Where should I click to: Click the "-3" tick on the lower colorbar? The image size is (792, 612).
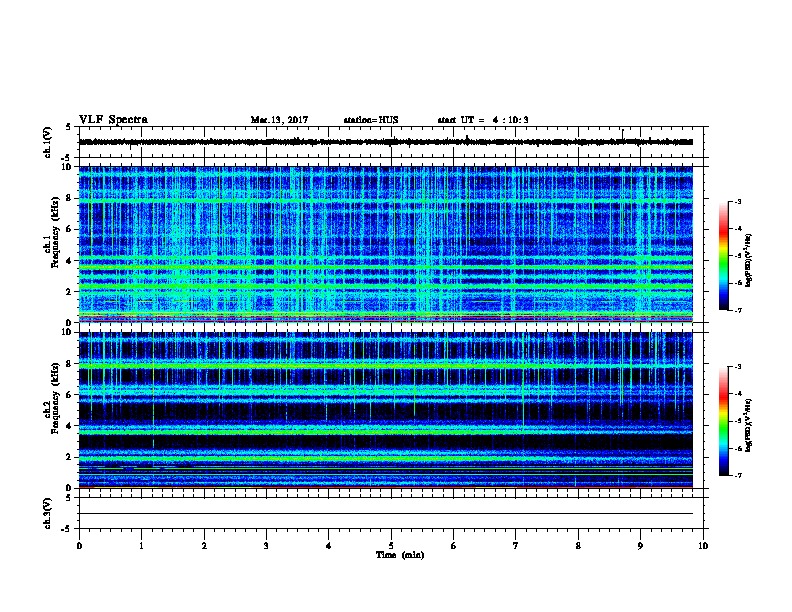(x=738, y=367)
